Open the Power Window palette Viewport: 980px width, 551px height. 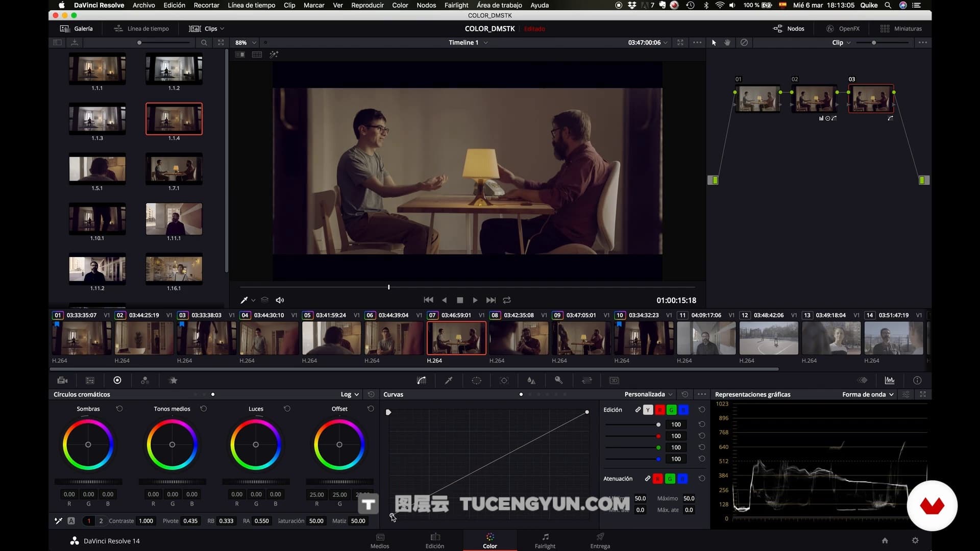pyautogui.click(x=476, y=380)
